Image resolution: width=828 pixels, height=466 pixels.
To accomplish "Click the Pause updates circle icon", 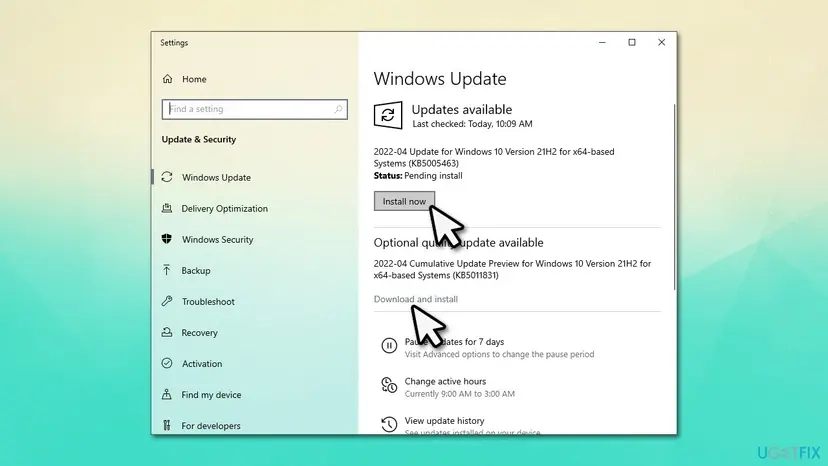I will [389, 346].
